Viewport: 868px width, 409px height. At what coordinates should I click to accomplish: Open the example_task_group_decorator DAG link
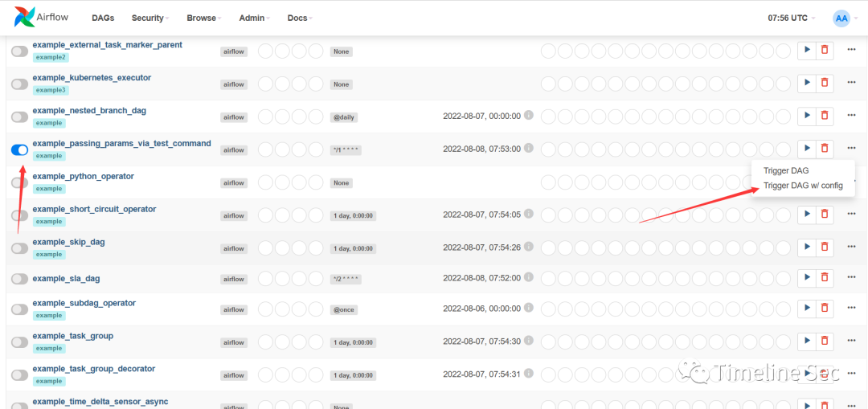[x=94, y=369]
